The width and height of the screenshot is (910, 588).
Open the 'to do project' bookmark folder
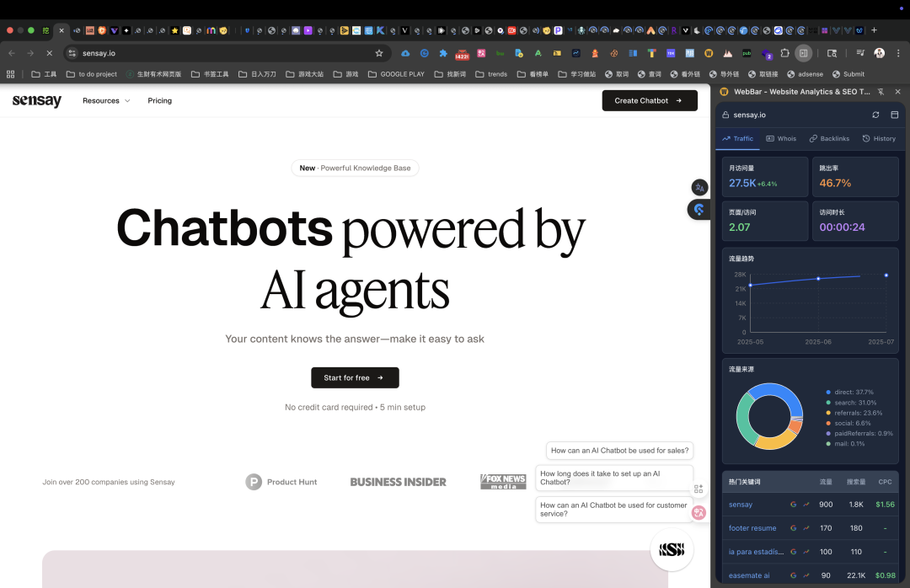pyautogui.click(x=92, y=74)
